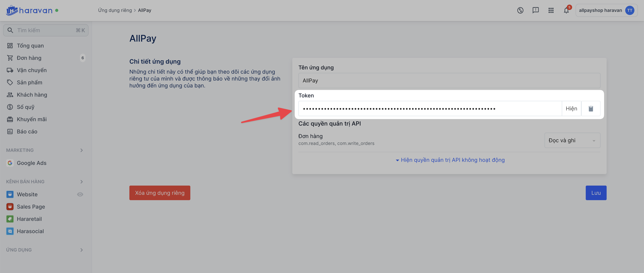This screenshot has height=273, width=644.
Task: Click com.read_orders, com.write_orders text
Action: pos(336,143)
